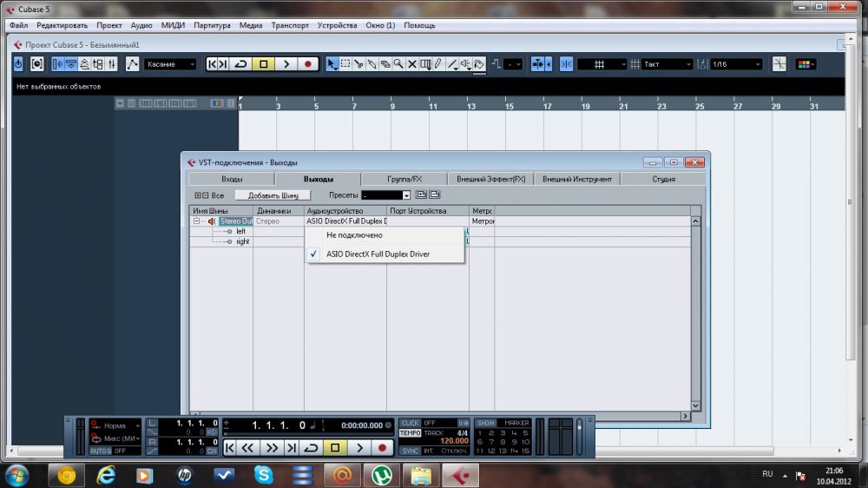
Task: Click Record button in top toolbar
Action: pos(308,64)
